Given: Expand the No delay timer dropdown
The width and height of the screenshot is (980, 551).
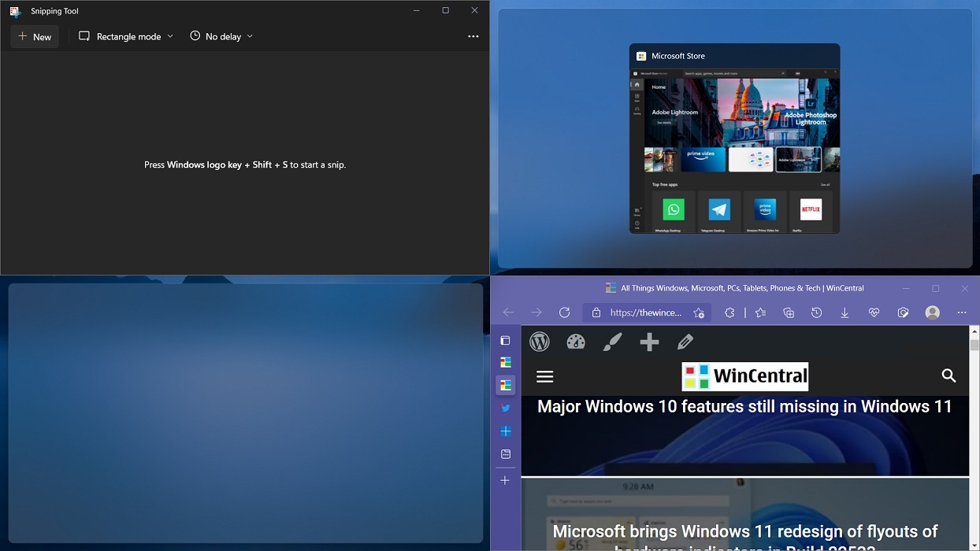Looking at the screenshot, I should (249, 36).
